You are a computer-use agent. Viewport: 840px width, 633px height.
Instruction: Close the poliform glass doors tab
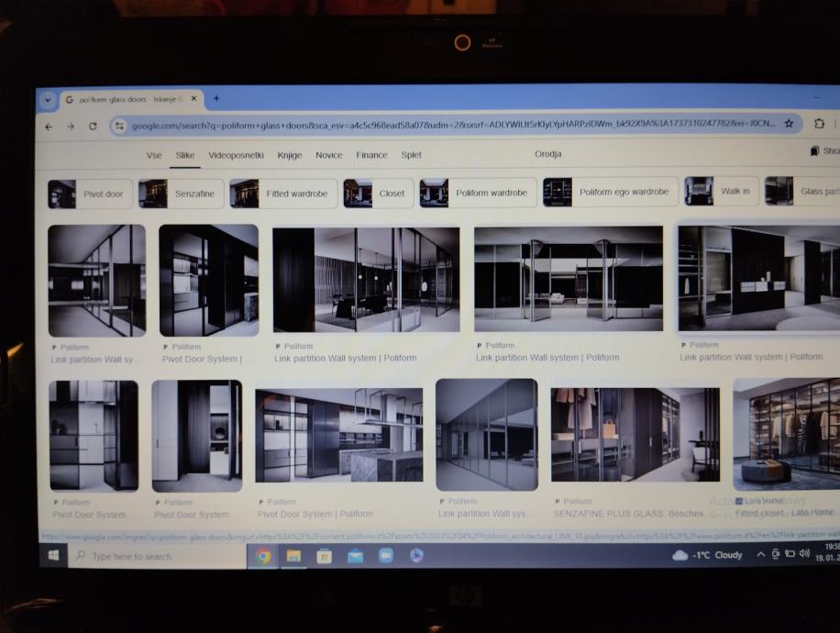click(x=193, y=99)
